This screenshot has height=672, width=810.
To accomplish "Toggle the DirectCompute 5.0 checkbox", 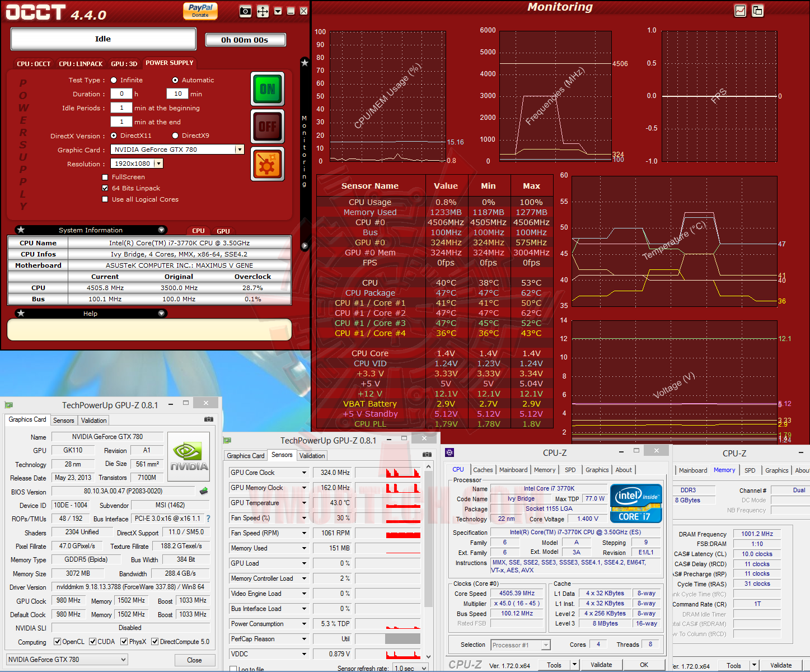I will (x=154, y=642).
